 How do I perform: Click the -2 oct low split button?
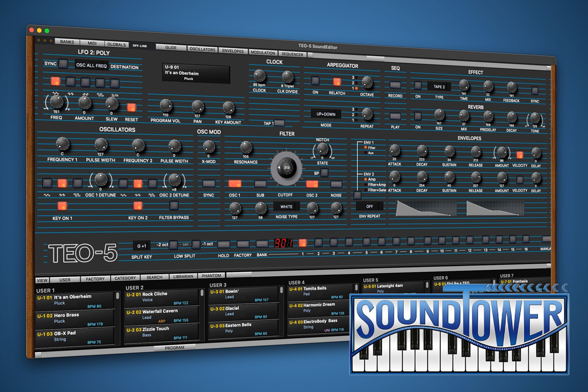[173, 245]
